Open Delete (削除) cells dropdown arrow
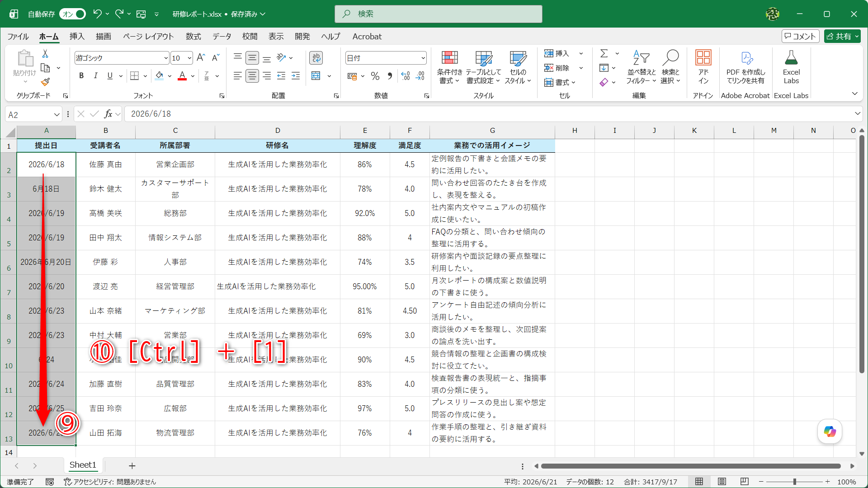The height and width of the screenshot is (488, 868). (581, 68)
